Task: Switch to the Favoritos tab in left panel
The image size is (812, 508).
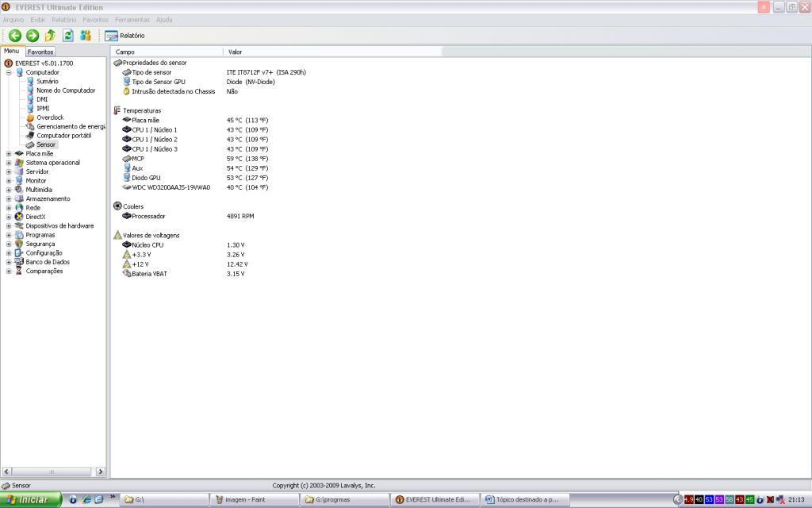Action: (40, 52)
